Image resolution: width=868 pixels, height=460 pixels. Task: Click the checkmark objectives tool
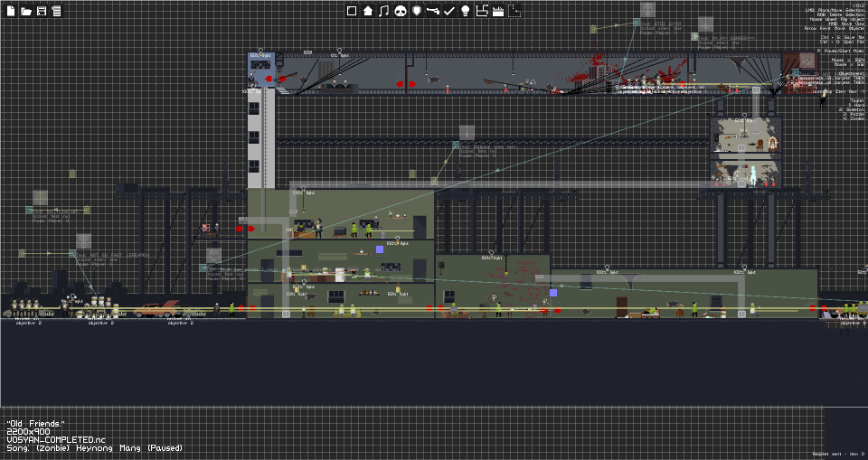coord(449,11)
